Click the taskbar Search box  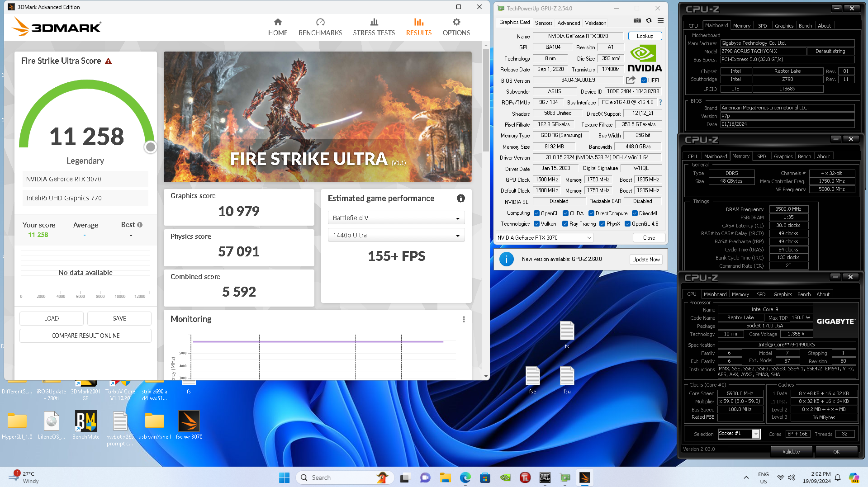click(345, 478)
